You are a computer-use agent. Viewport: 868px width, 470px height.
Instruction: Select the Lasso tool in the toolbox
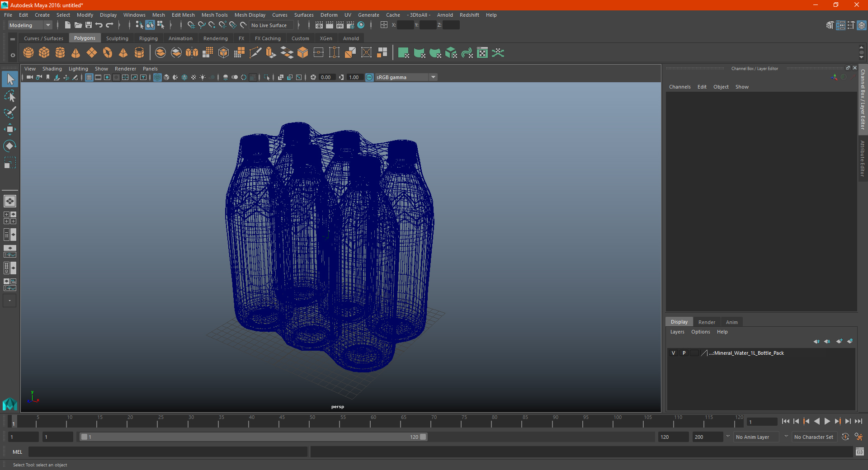pyautogui.click(x=10, y=96)
